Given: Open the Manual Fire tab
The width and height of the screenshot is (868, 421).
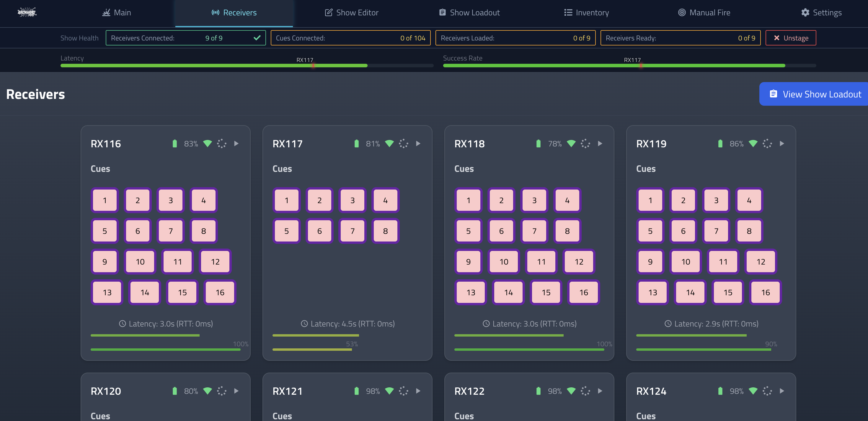Looking at the screenshot, I should pos(704,12).
